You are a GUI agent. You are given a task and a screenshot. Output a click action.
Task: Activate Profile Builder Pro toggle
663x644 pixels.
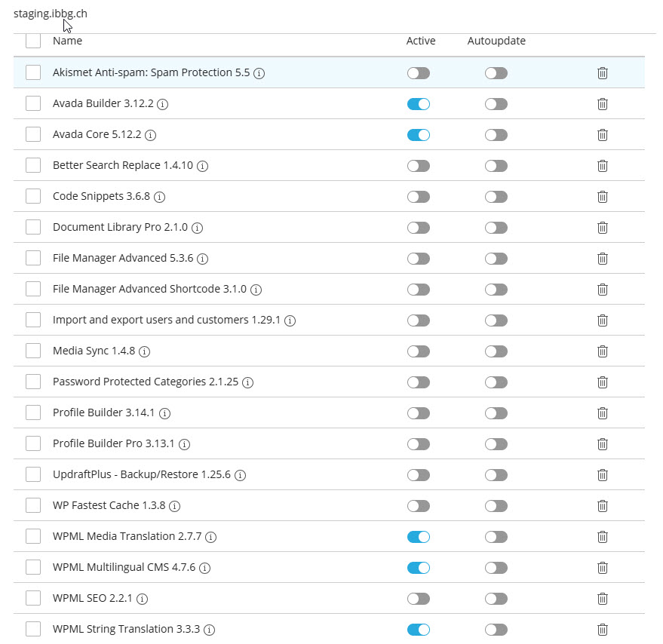tap(419, 444)
